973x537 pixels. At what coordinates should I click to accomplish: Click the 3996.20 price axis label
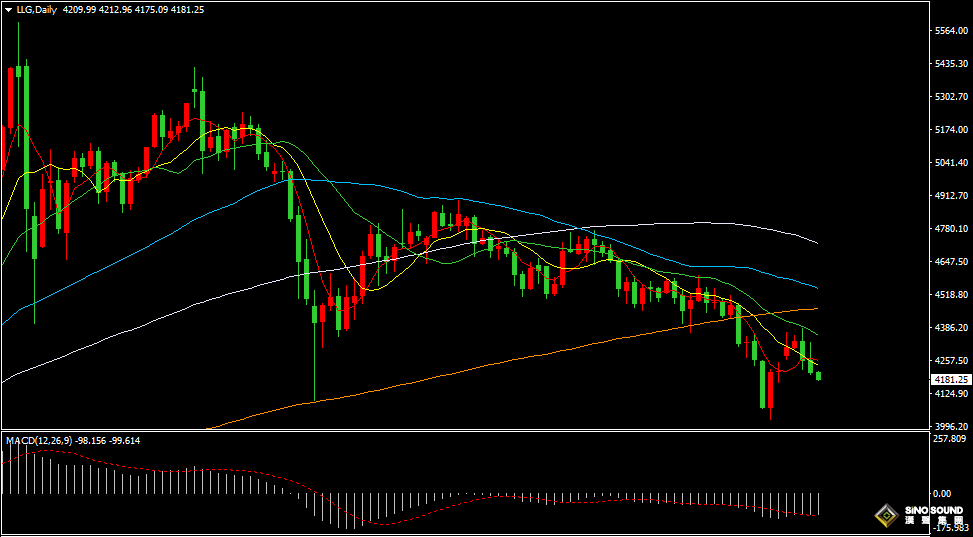pos(951,426)
